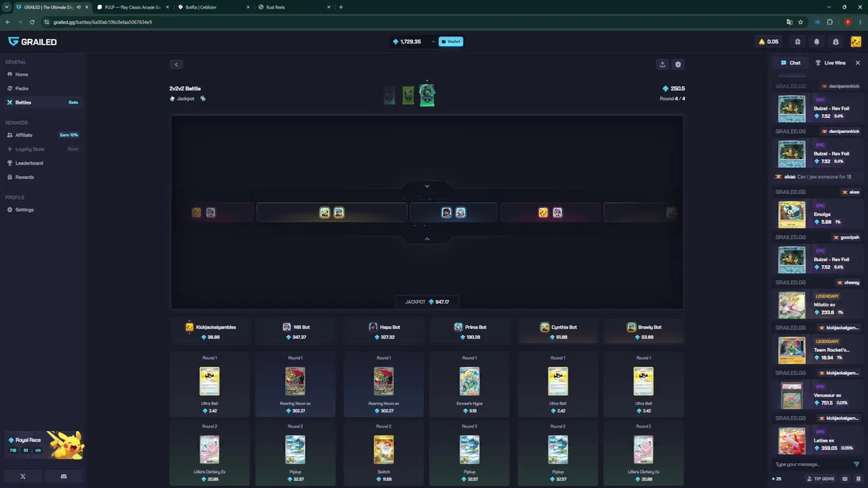The image size is (868, 488).
Task: Click the Kickjackalgambles player header
Action: coord(210,331)
